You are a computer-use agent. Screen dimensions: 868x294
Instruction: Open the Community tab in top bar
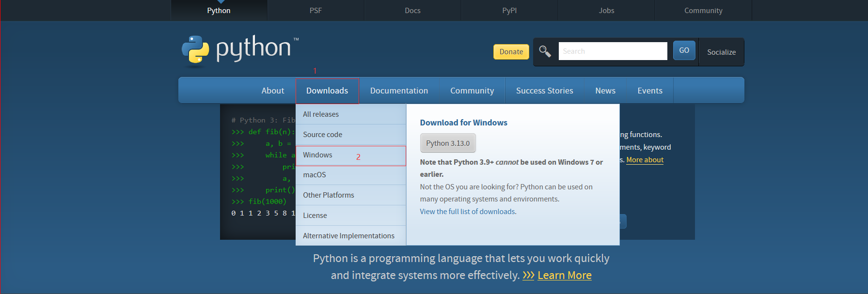point(704,10)
